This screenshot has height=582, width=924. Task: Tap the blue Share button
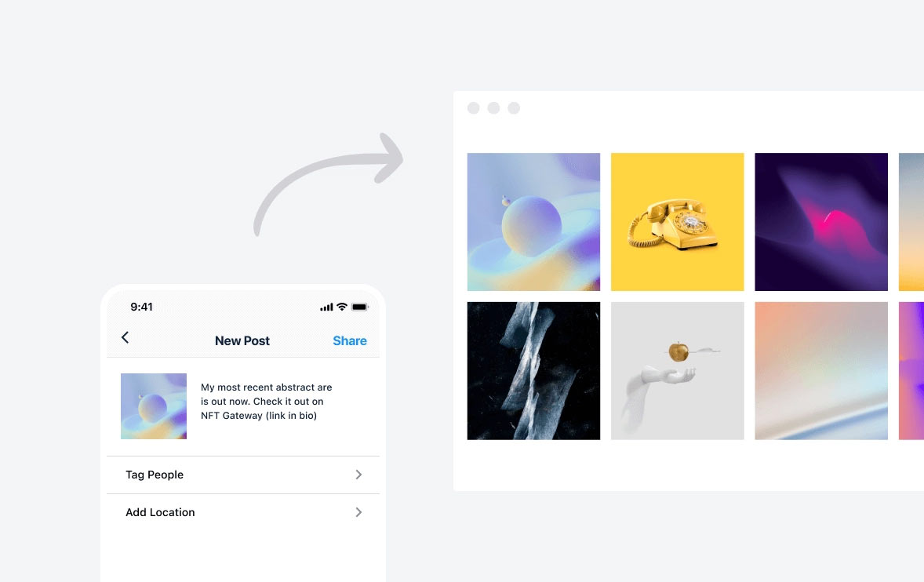(350, 340)
